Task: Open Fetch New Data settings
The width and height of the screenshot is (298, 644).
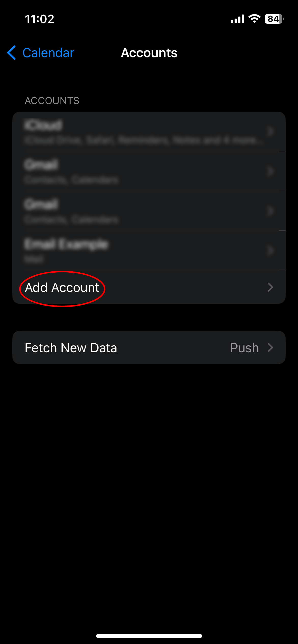Action: click(149, 347)
